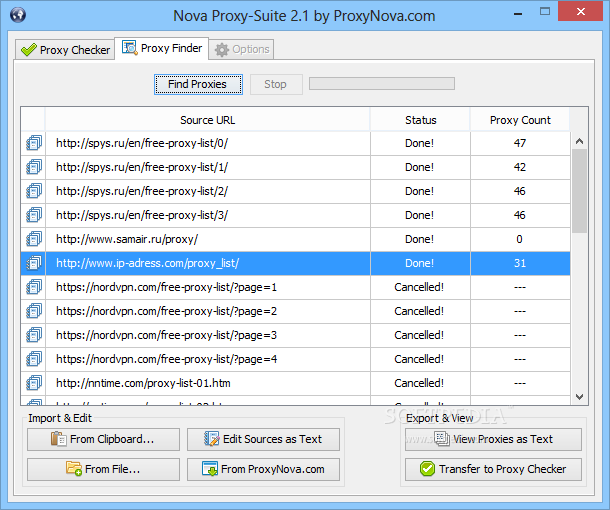Screen dimensions: 610x510
Task: Click the copy icon beside nordvpn ?page=2 row
Action: tap(34, 311)
